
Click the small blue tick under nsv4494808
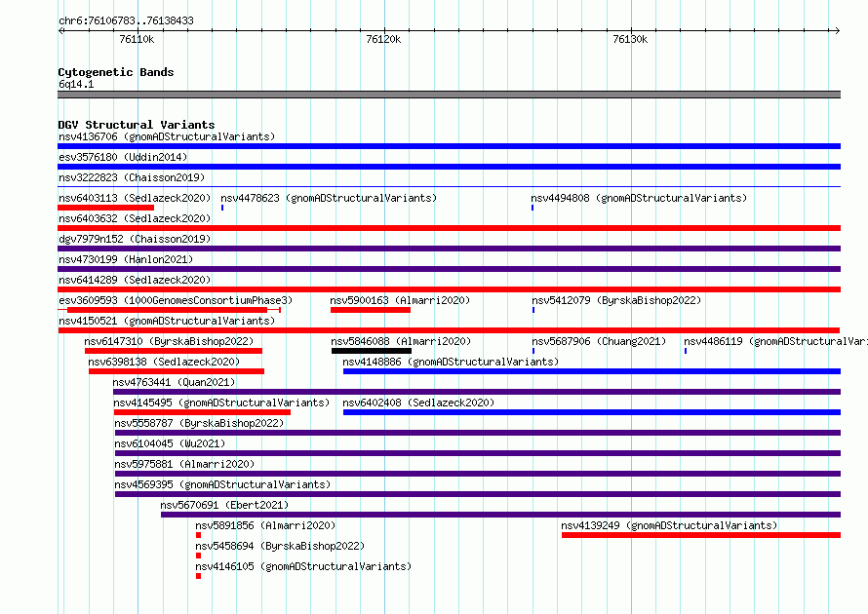pos(533,208)
